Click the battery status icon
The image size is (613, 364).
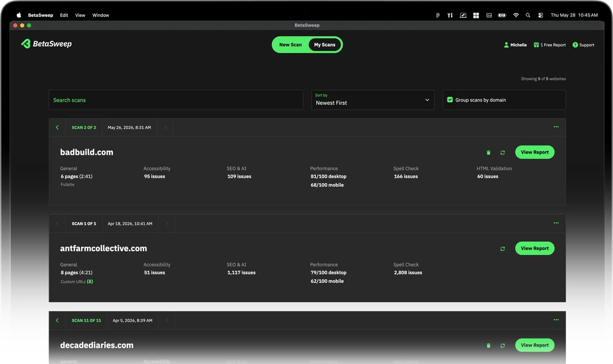click(x=502, y=15)
